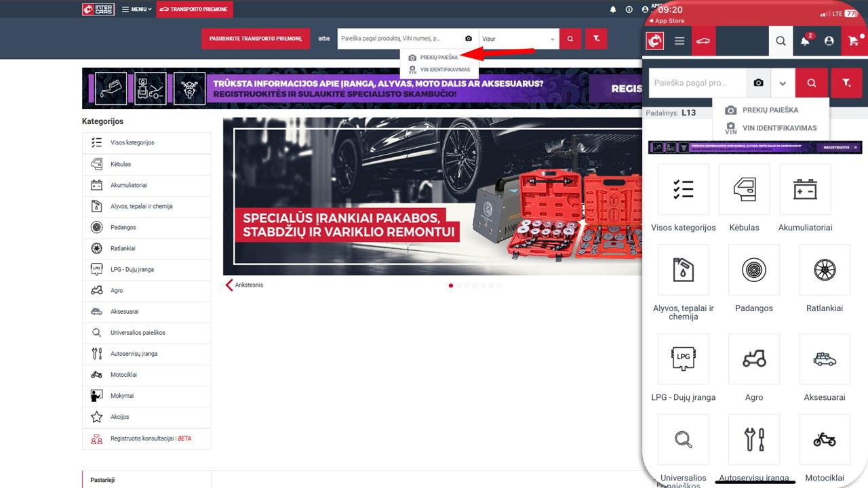Click the red filter button on desktop
The height and width of the screenshot is (488, 868).
click(x=596, y=39)
